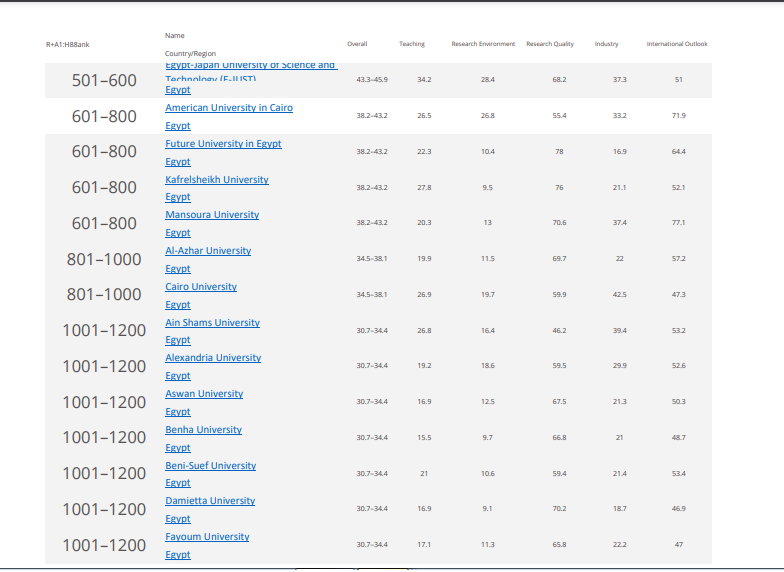784x572 pixels.
Task: Select the 801–1000 rank cell for Al-Azhar University
Action: coord(104,260)
